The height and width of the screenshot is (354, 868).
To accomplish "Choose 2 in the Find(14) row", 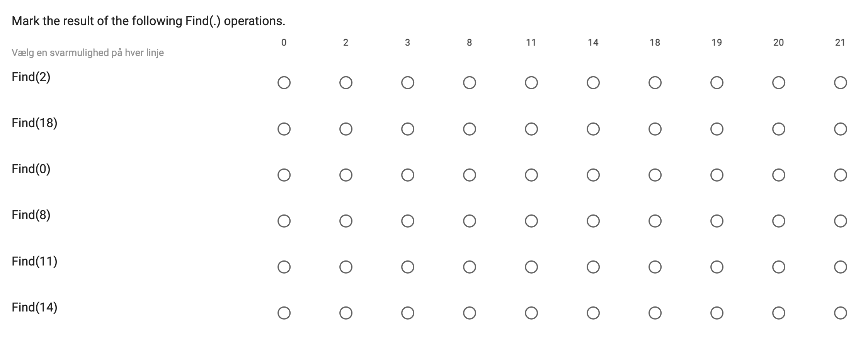I will 345,313.
